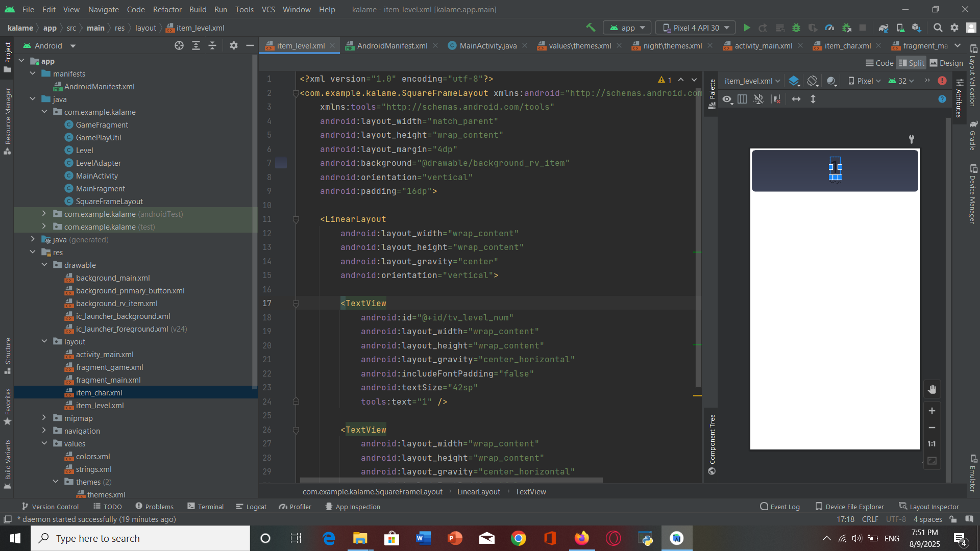
Task: Open the app run configuration dropdown
Action: tap(628, 28)
